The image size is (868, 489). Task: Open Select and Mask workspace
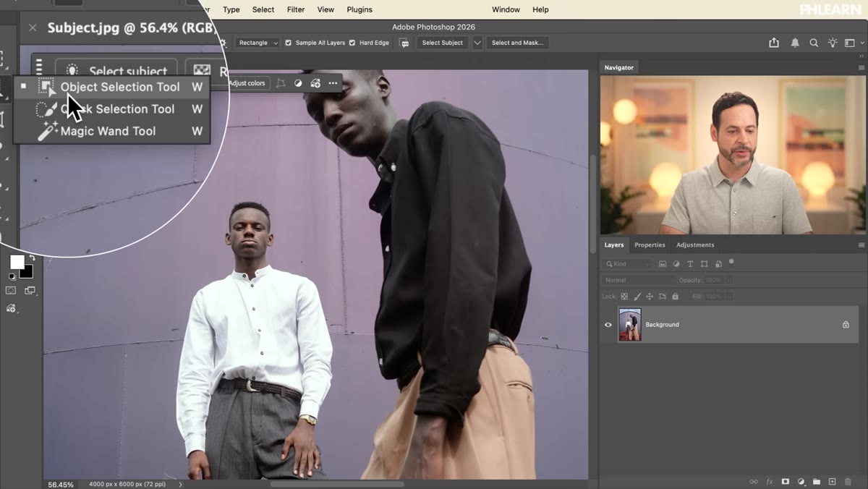517,43
